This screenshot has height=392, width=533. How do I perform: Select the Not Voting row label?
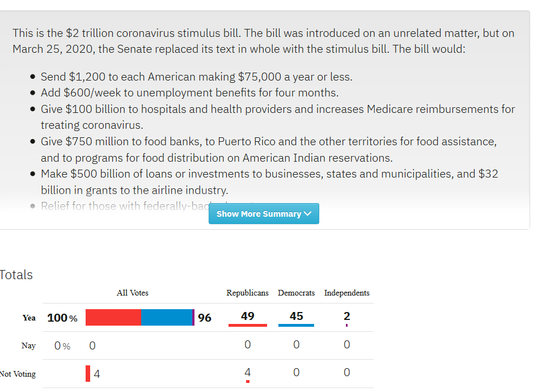[18, 374]
